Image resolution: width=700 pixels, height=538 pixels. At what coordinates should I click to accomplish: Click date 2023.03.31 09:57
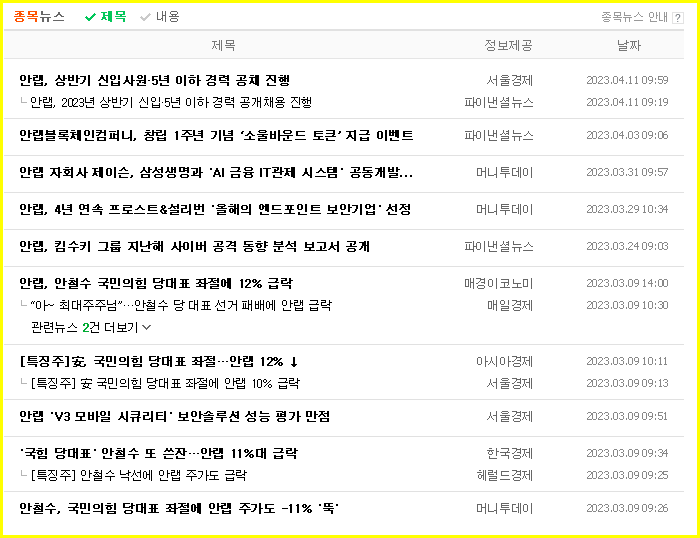pos(627,172)
